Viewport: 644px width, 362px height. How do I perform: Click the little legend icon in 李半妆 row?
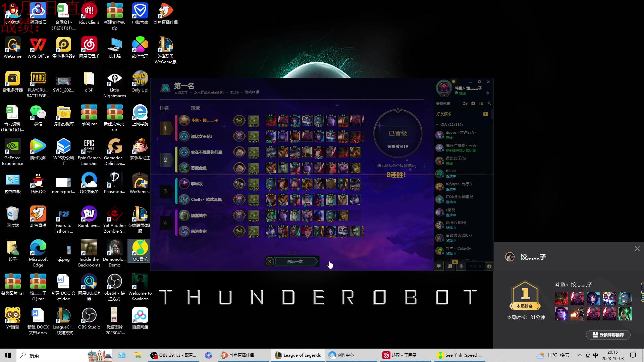(239, 184)
